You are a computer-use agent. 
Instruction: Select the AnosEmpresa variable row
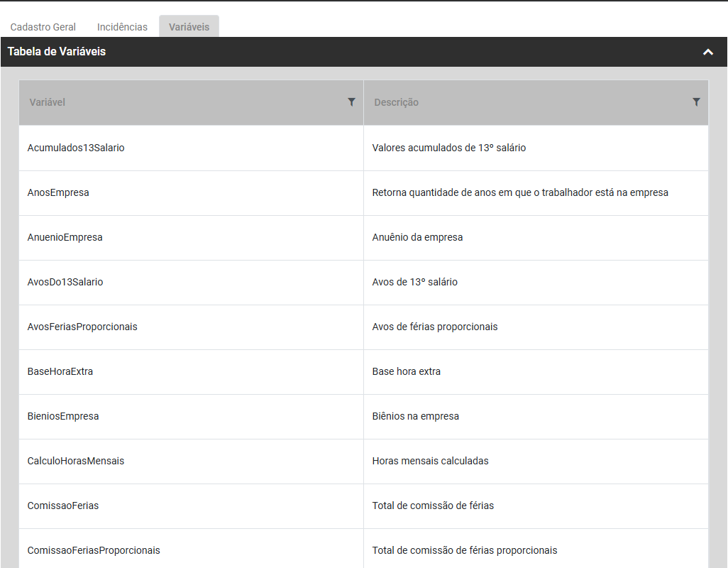pyautogui.click(x=58, y=192)
